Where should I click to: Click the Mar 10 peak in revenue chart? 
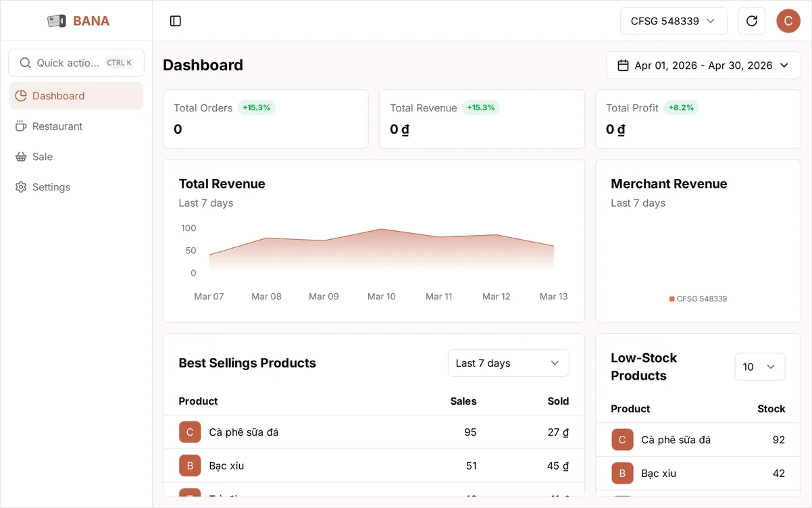click(382, 229)
